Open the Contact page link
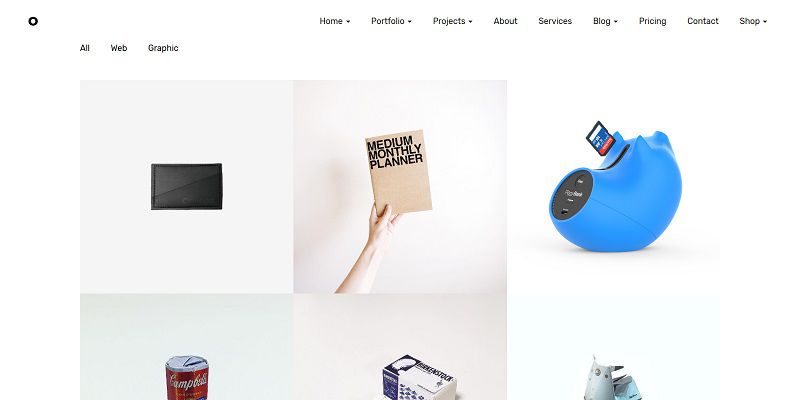The image size is (800, 400). [x=703, y=21]
